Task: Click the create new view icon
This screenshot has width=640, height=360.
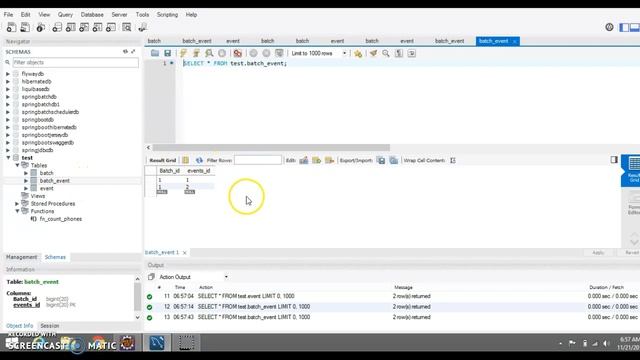Action: pos(84,27)
